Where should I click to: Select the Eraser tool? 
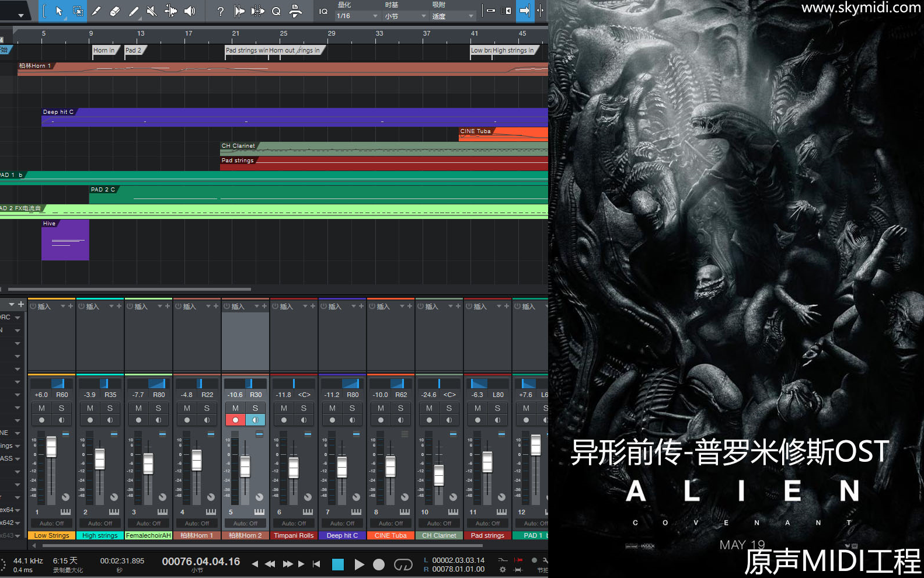pyautogui.click(x=115, y=11)
